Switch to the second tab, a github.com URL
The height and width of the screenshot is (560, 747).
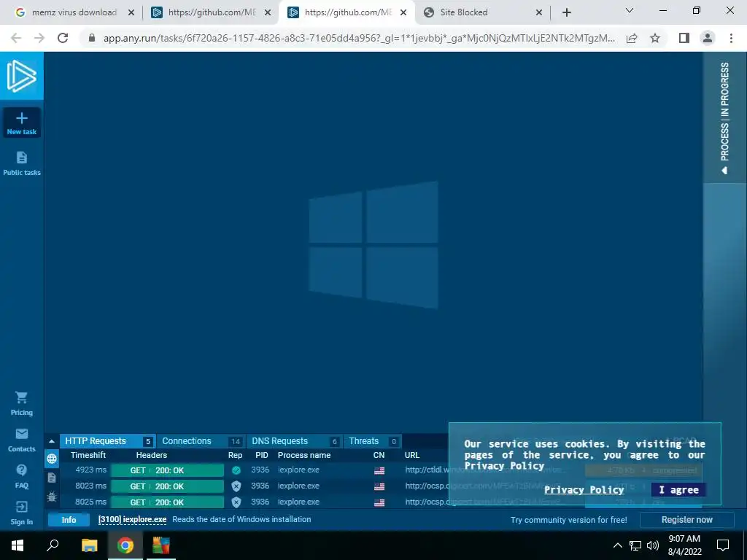click(211, 12)
